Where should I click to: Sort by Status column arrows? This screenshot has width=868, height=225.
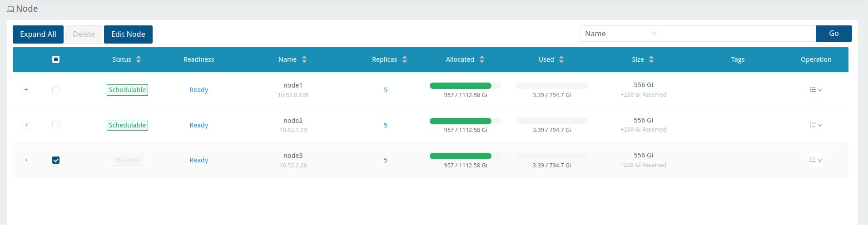[139, 59]
